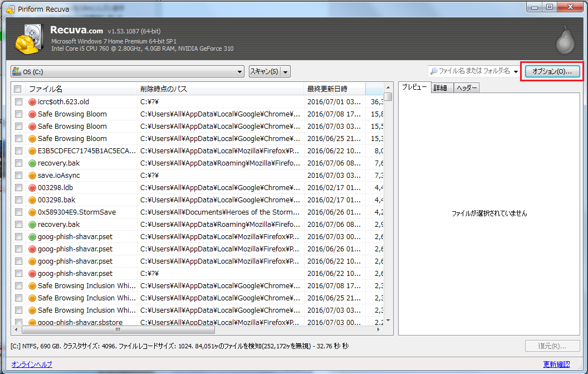Check the box for 0x589304E9.StormSave
The image size is (588, 374).
click(x=18, y=212)
